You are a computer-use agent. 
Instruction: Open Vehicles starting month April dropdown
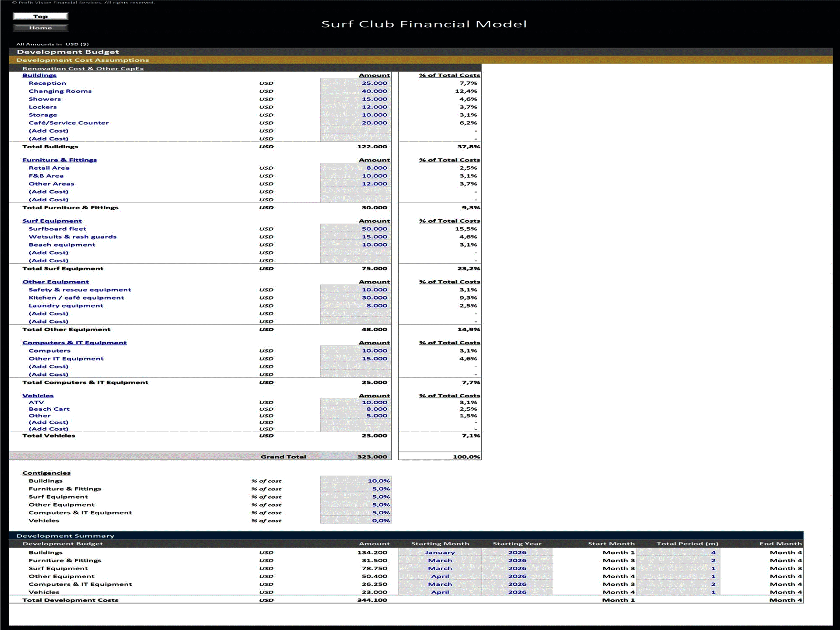(x=440, y=592)
